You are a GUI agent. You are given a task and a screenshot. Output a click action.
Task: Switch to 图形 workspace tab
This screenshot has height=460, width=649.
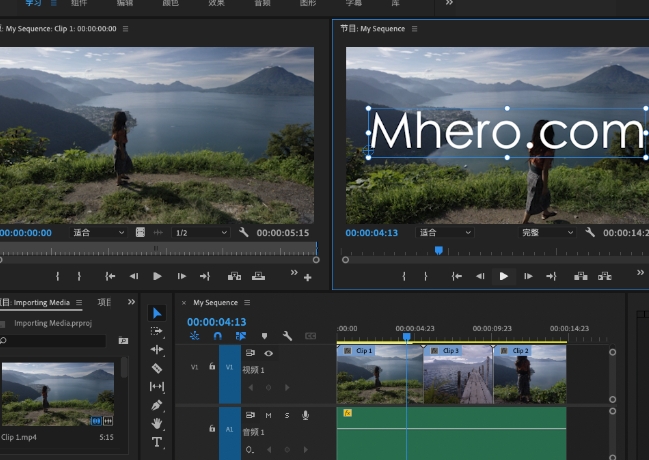tap(308, 3)
